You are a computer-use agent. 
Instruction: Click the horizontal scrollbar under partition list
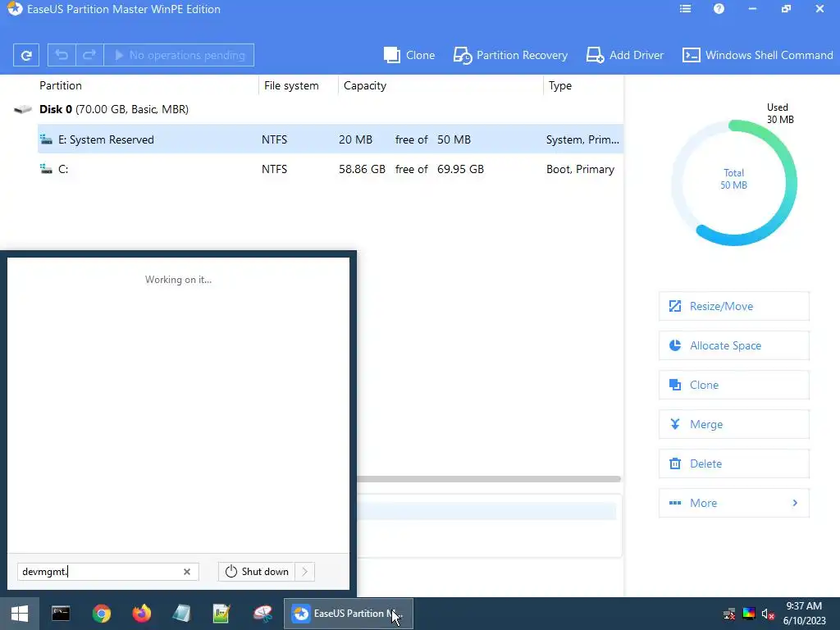click(x=489, y=479)
